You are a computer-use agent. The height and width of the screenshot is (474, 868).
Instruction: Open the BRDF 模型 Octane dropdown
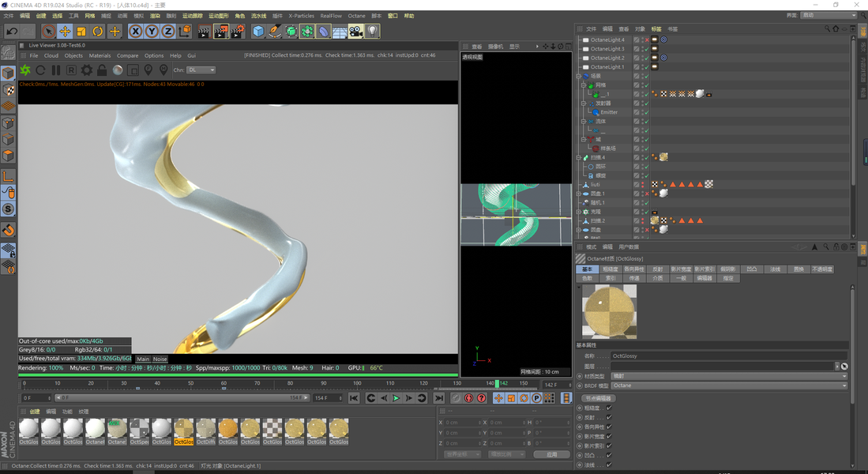[729, 386]
